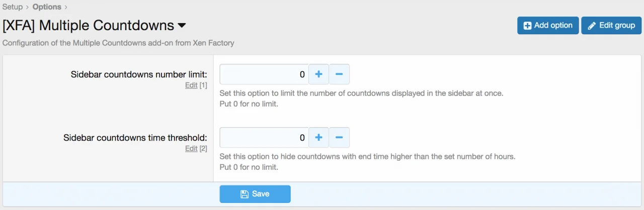This screenshot has height=210, width=644.
Task: Click the Sidebar countdowns number limit label
Action: [139, 74]
